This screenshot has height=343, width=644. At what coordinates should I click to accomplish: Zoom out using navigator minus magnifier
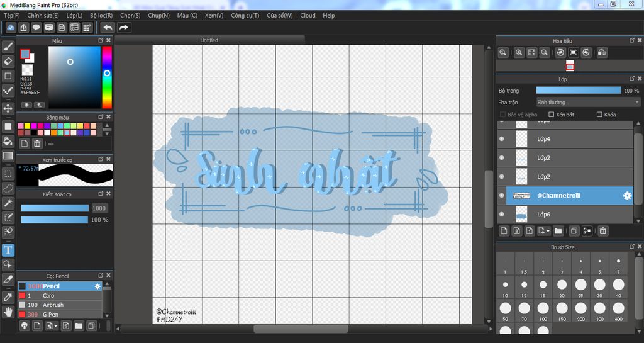[x=544, y=53]
